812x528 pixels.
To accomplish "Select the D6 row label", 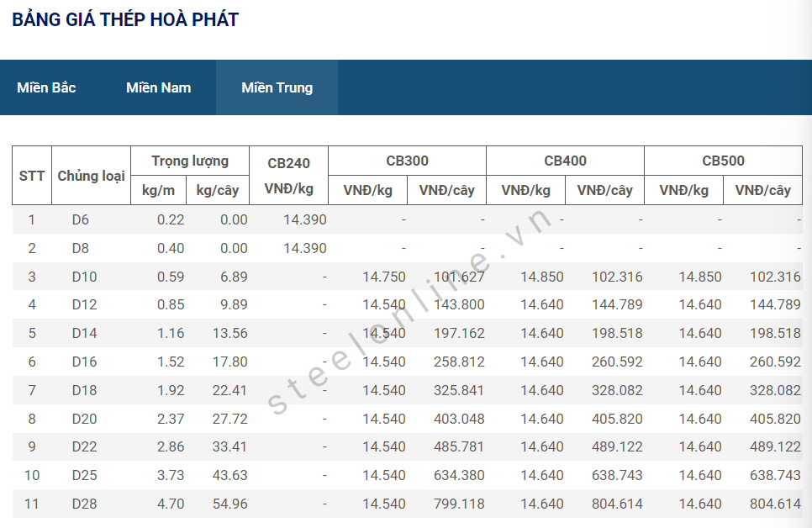I will click(x=80, y=219).
